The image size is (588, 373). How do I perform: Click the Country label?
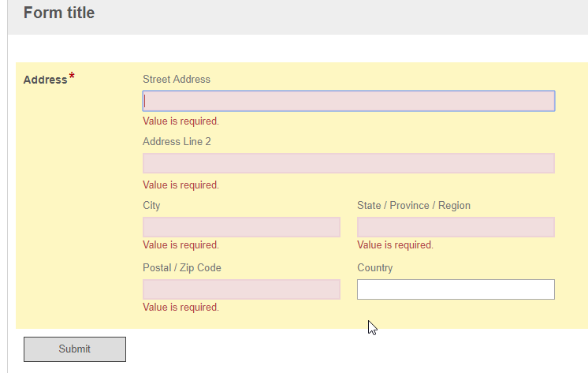pyautogui.click(x=374, y=268)
